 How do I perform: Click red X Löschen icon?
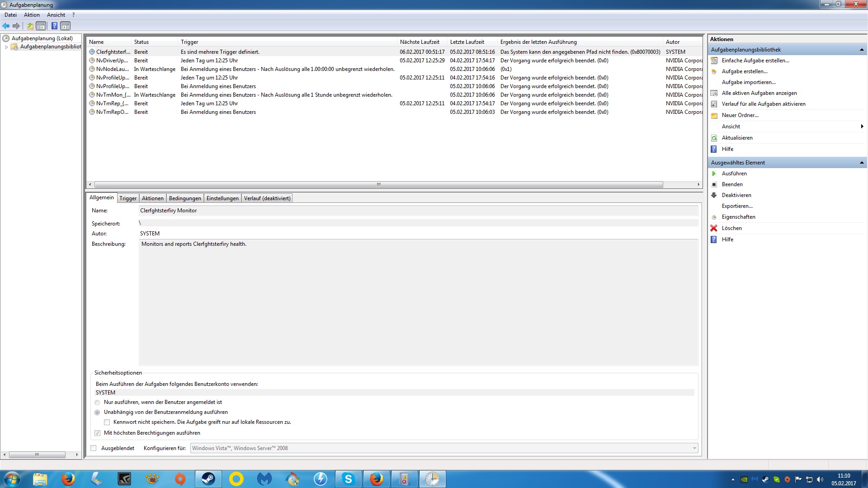click(714, 228)
